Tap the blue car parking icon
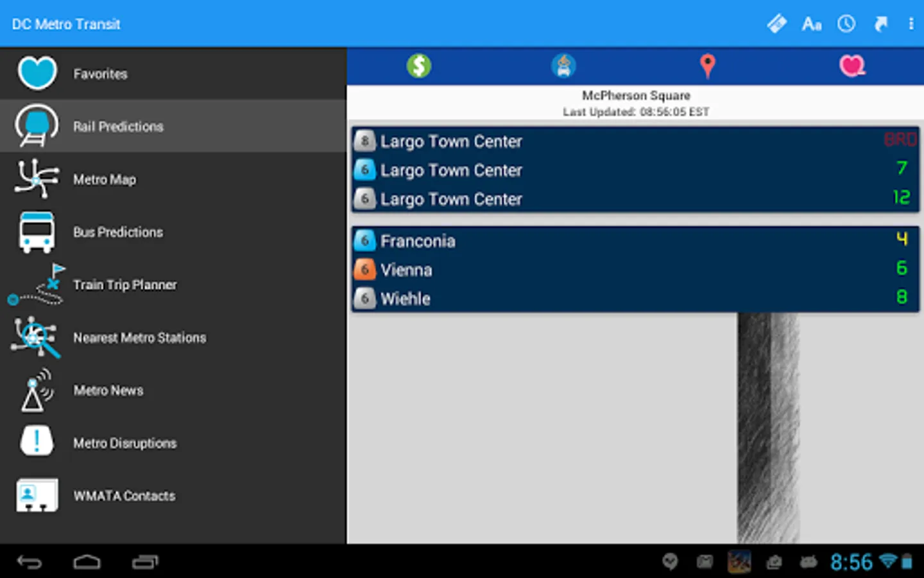The image size is (924, 578). click(x=563, y=66)
